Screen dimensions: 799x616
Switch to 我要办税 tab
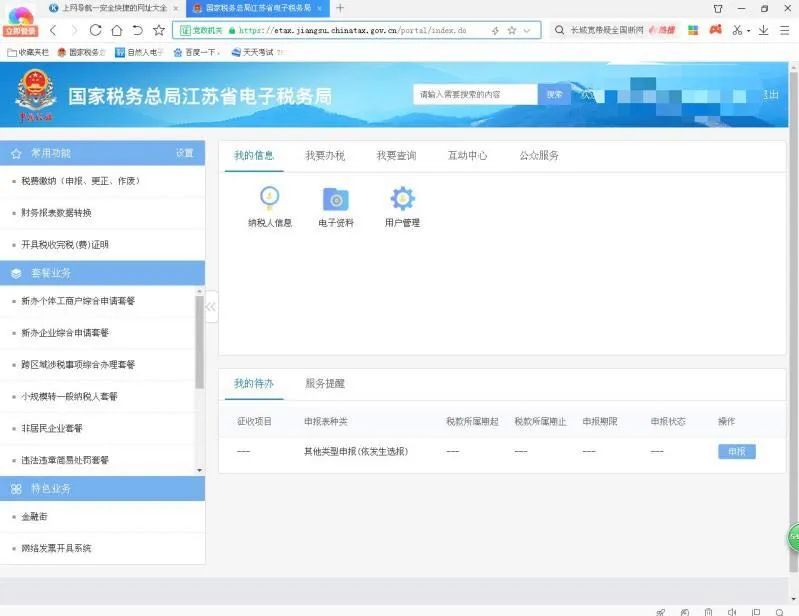pos(325,155)
